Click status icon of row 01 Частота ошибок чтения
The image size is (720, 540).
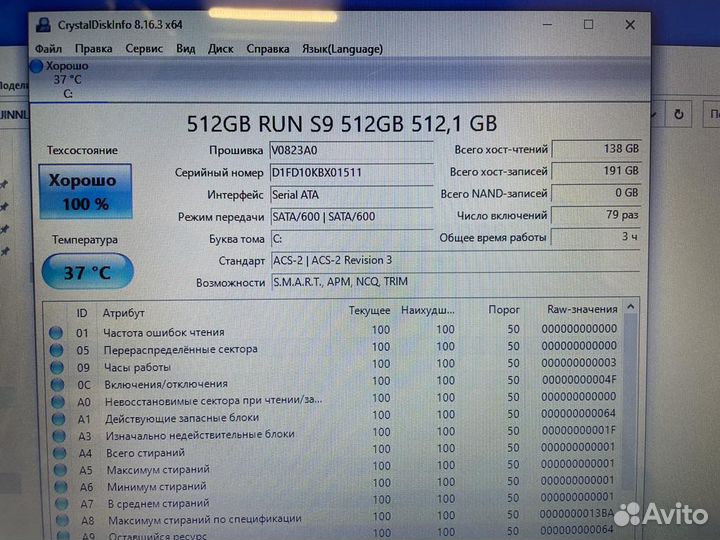(56, 333)
